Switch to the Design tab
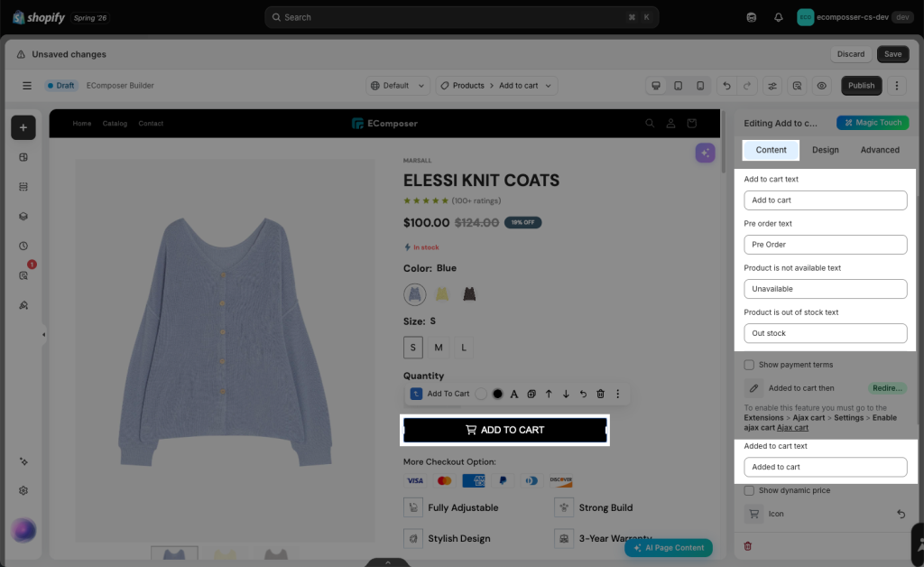 tap(825, 150)
